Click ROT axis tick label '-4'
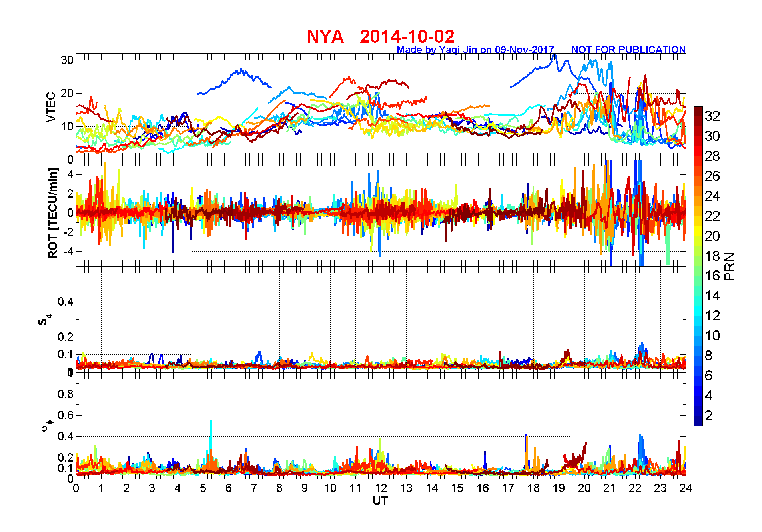Screen dimensions: 762x532 click(x=68, y=251)
